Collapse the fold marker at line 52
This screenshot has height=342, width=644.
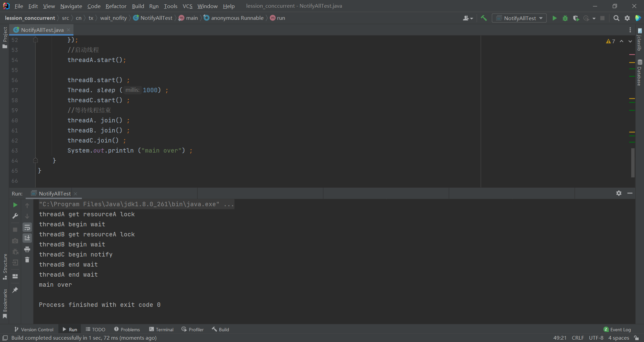point(36,40)
